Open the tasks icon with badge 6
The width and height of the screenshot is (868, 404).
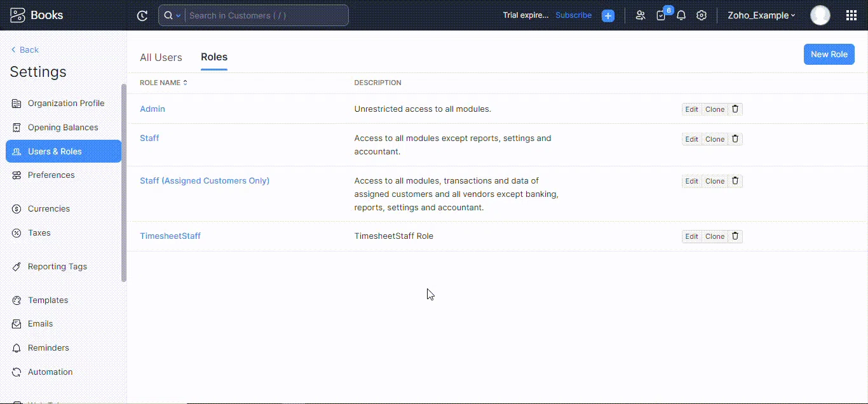tap(661, 16)
